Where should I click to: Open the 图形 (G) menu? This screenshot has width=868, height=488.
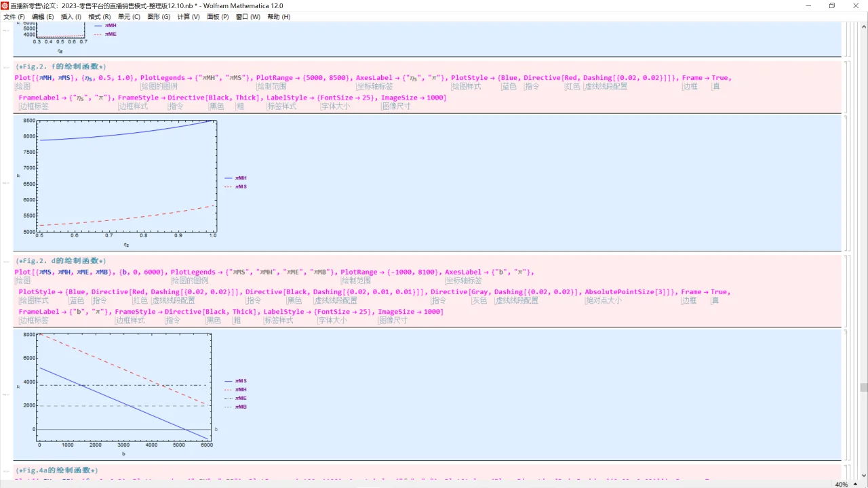pyautogui.click(x=159, y=17)
